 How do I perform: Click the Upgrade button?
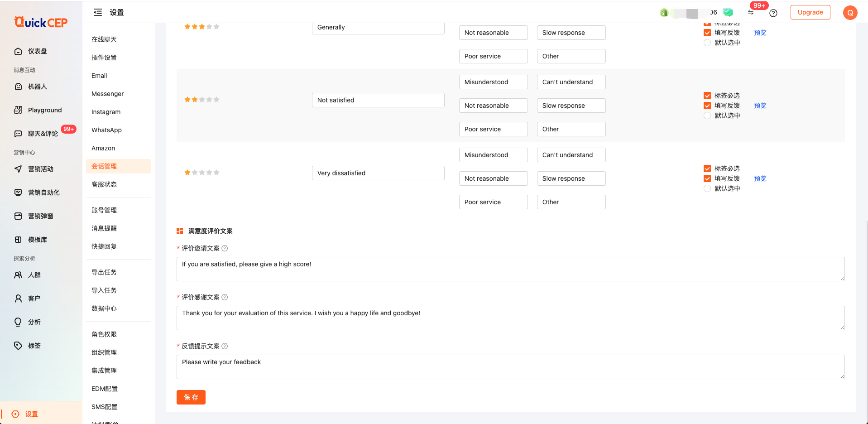(x=810, y=12)
